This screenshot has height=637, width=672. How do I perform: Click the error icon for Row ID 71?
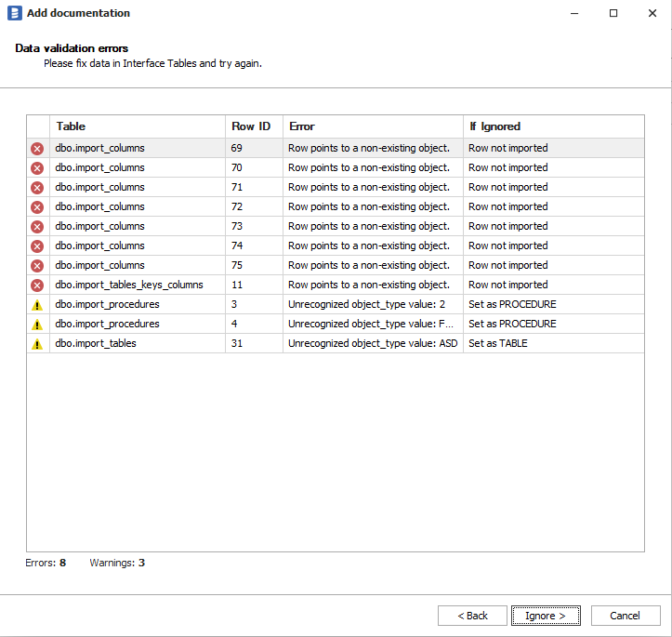pos(37,188)
